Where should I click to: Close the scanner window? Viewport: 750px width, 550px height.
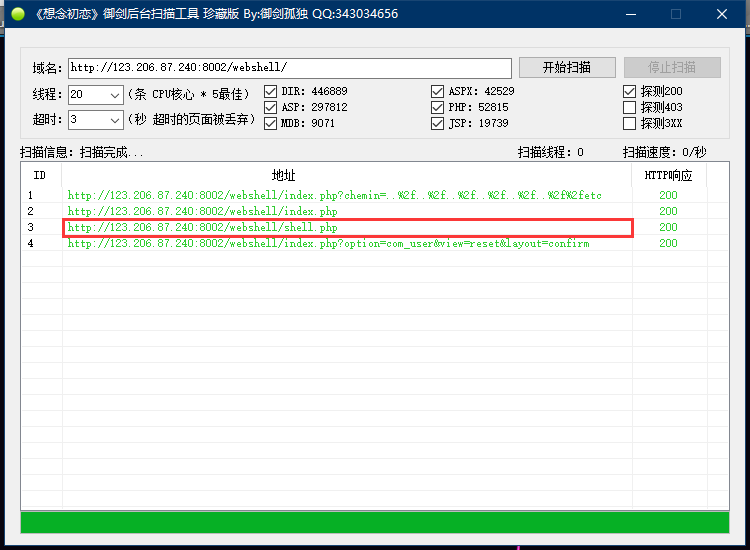tap(722, 14)
